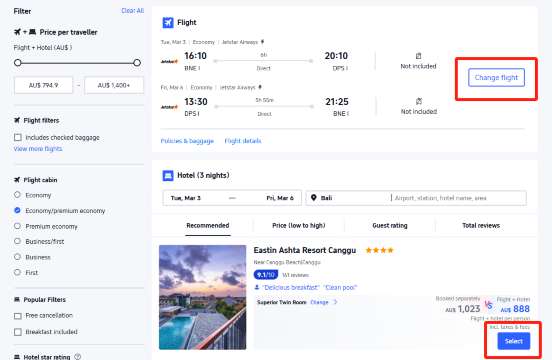Click the bed icon beside Popular Filters
The height and width of the screenshot is (360, 552).
pyautogui.click(x=17, y=299)
